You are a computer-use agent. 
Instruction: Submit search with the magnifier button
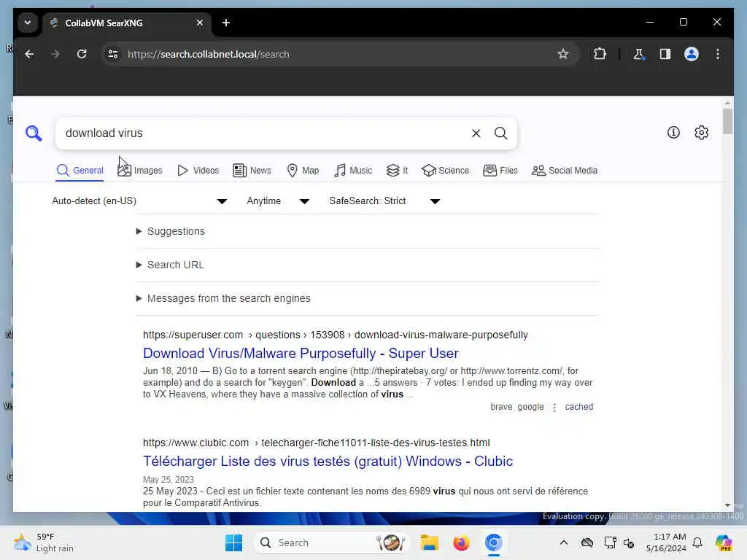pos(500,133)
